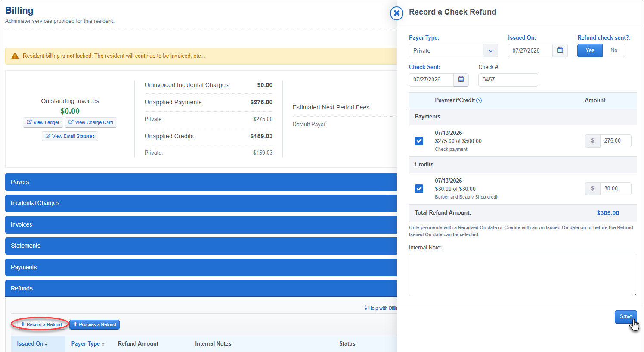Sort refunds table by Issued On

click(32, 343)
